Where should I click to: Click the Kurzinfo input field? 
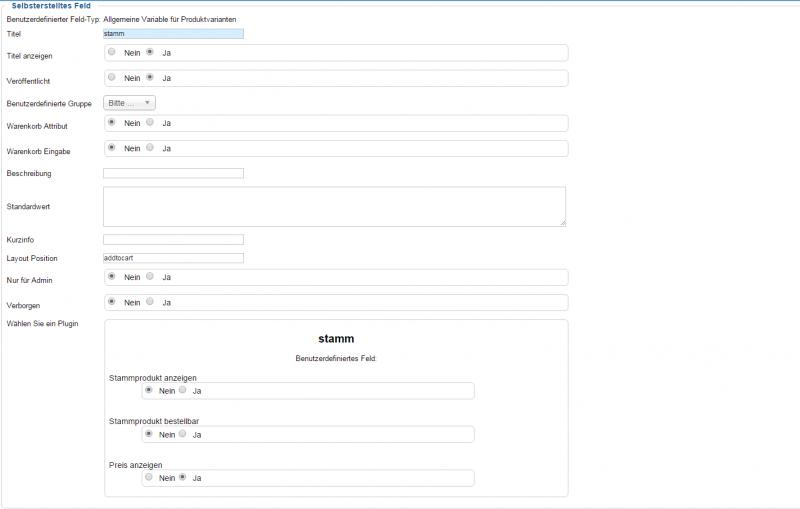coord(173,239)
